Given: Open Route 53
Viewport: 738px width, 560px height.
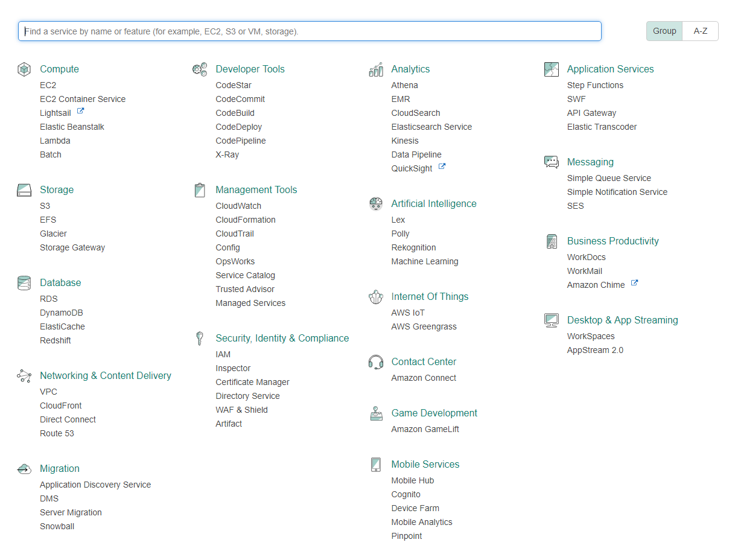Looking at the screenshot, I should click(x=57, y=434).
